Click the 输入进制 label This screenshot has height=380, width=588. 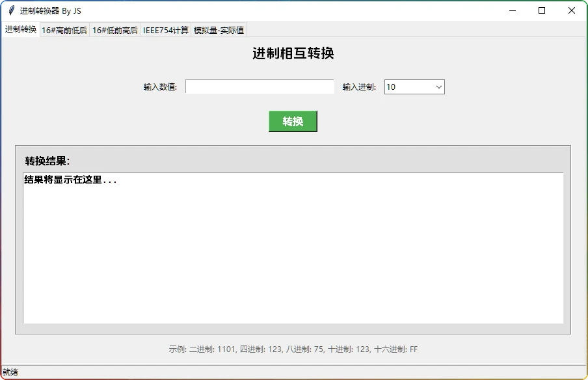[359, 87]
